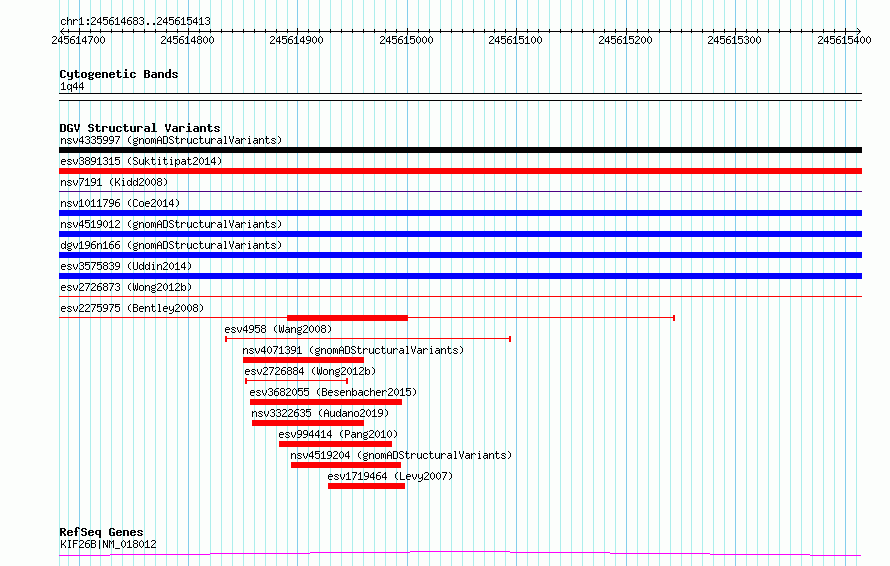The height and width of the screenshot is (566, 890).
Task: Select the red esv994414 variant bar
Action: pyautogui.click(x=335, y=444)
